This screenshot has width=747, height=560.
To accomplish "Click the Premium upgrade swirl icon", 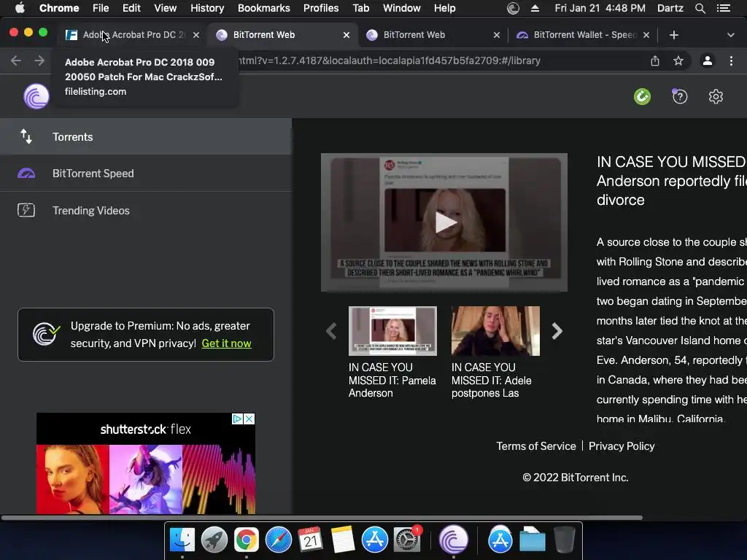I will [46, 334].
